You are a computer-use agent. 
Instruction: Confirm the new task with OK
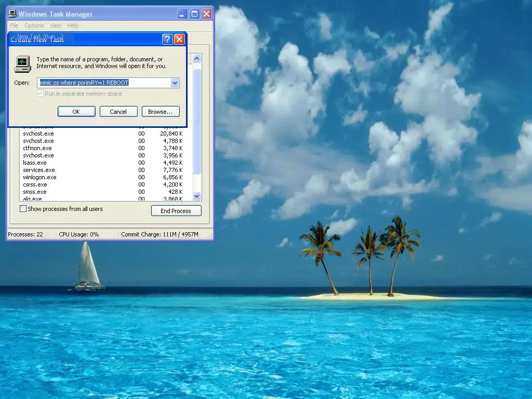click(76, 112)
